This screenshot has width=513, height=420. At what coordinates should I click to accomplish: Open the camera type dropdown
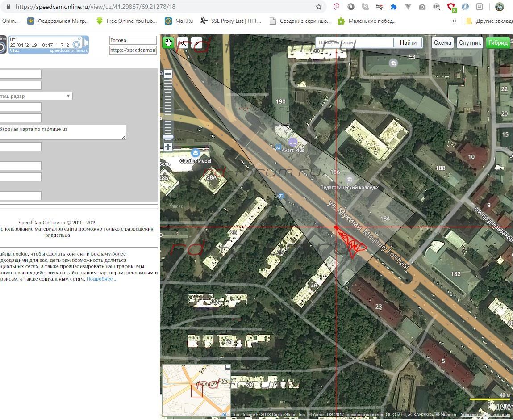click(x=36, y=96)
